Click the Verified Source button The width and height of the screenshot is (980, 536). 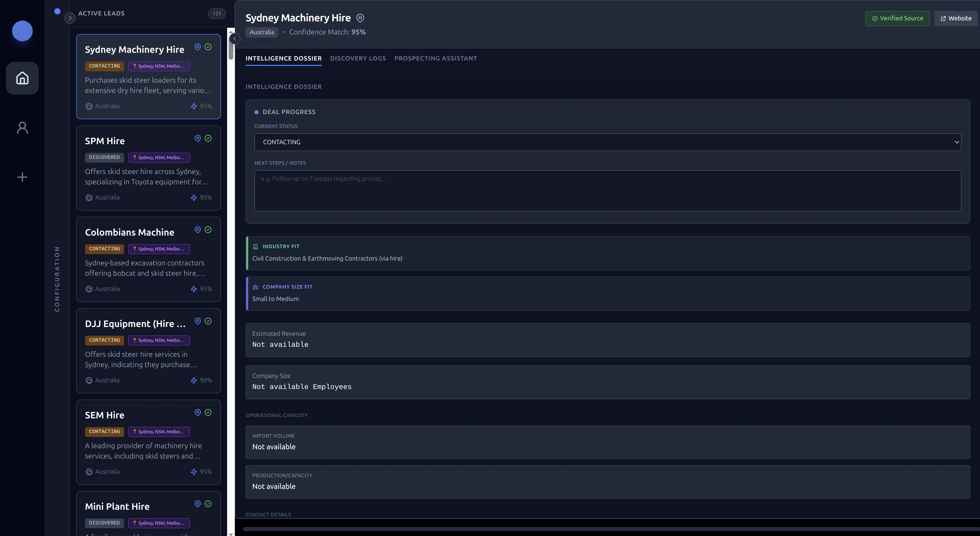(x=897, y=18)
